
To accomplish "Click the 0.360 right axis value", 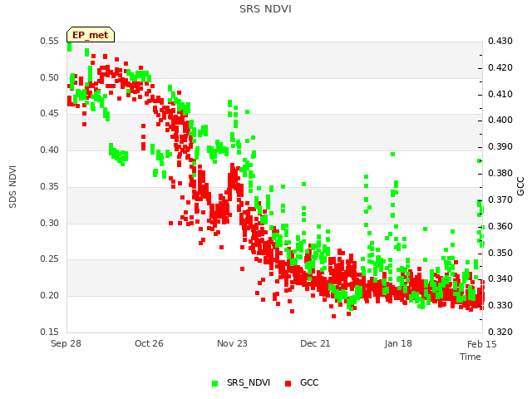I will (500, 226).
